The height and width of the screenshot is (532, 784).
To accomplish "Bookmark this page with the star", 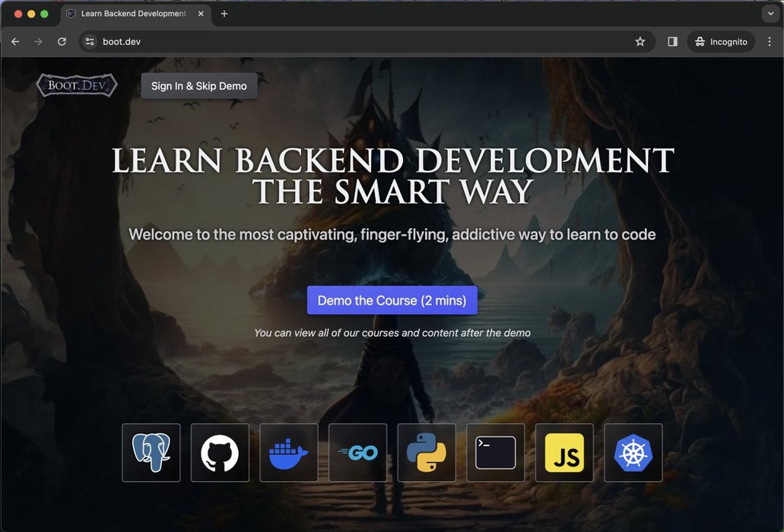I will 640,42.
